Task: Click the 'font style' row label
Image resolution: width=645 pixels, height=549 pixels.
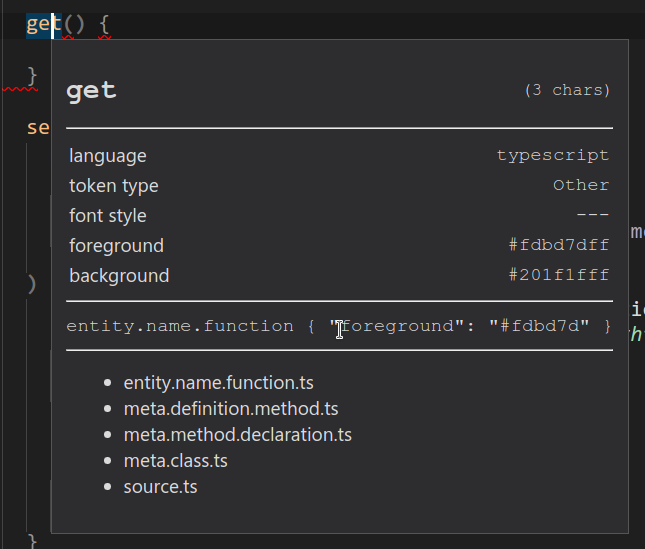Action: click(x=107, y=216)
